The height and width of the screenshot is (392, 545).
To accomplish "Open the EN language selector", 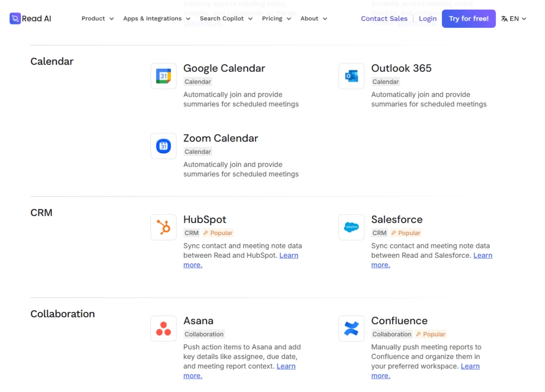I will coord(513,18).
